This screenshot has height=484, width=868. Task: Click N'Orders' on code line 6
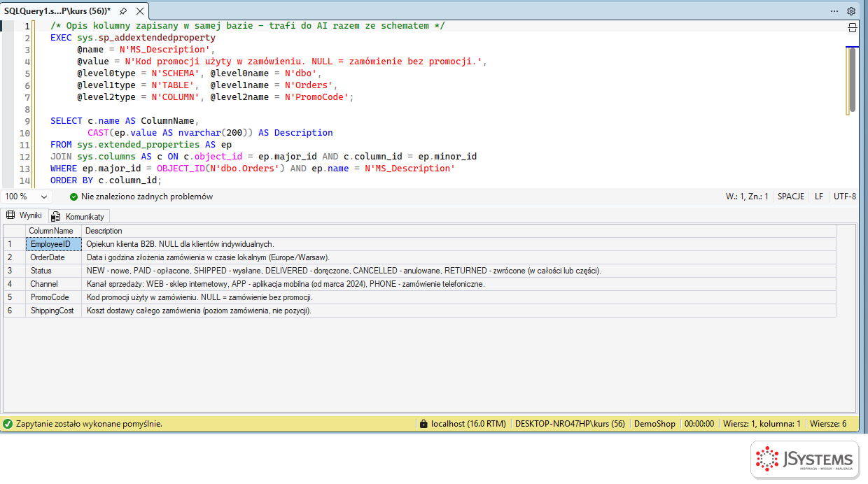308,85
